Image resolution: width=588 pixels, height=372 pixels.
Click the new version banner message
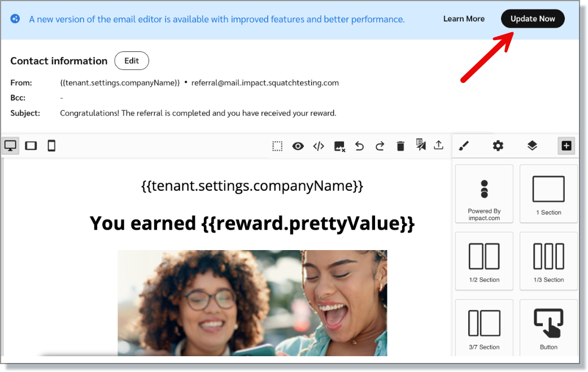(217, 19)
